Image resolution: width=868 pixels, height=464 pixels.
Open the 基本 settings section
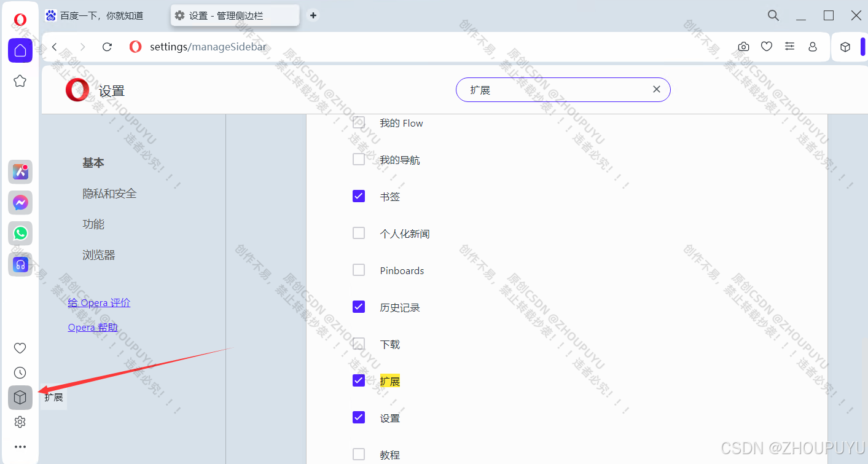click(93, 163)
